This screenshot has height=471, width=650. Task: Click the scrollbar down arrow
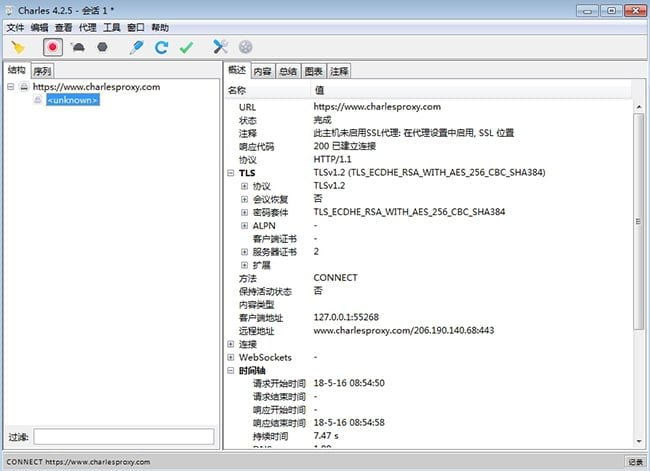tap(638, 441)
